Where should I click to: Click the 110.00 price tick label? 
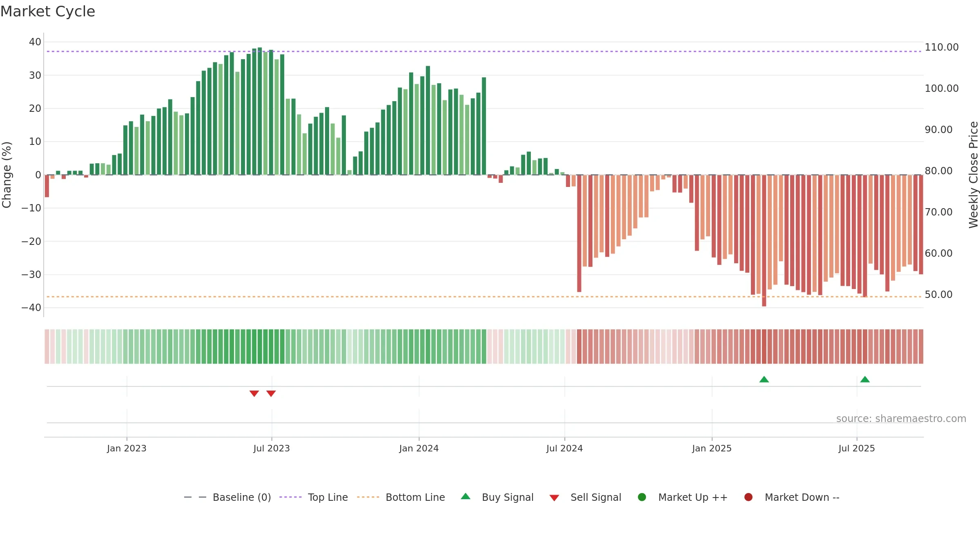tap(942, 47)
